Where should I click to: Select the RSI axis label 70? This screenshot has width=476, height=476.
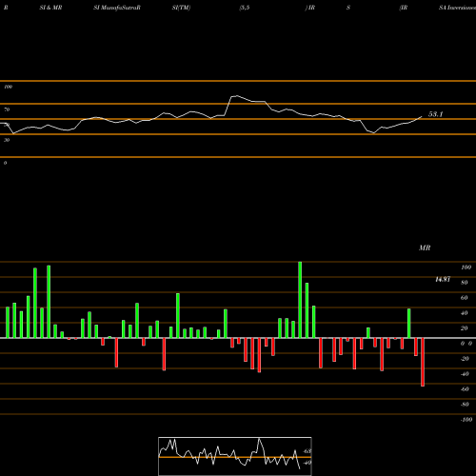pyautogui.click(x=7, y=109)
